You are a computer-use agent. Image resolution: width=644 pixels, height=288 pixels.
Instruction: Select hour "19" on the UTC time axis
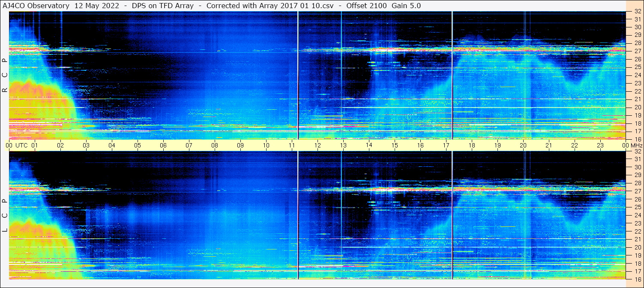(x=497, y=145)
